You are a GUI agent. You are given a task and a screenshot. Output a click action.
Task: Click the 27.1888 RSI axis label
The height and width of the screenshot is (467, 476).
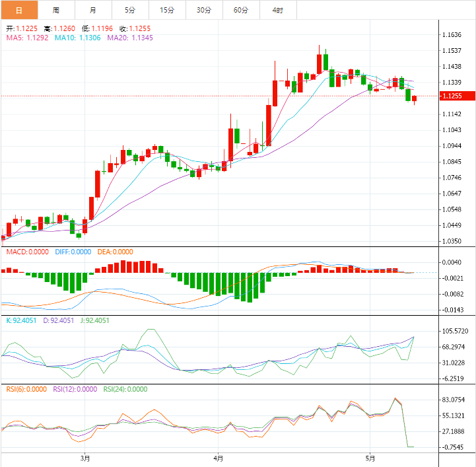pos(454,431)
